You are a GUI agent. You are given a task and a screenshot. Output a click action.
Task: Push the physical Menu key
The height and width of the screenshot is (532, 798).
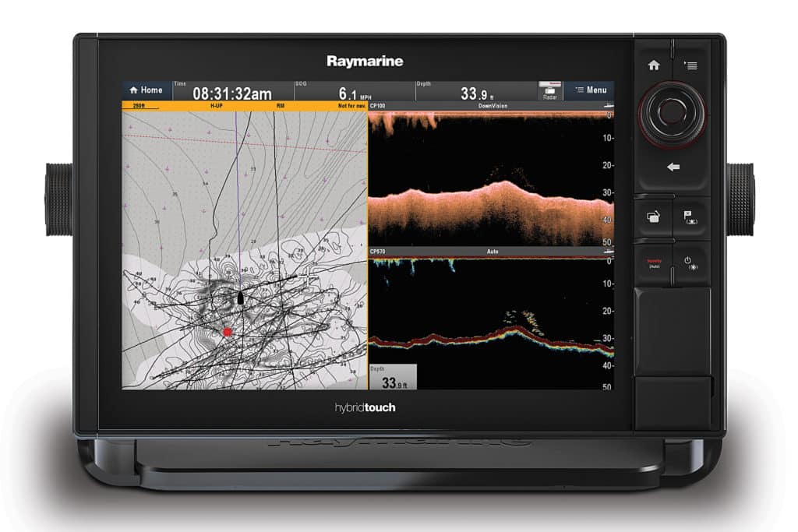click(690, 65)
